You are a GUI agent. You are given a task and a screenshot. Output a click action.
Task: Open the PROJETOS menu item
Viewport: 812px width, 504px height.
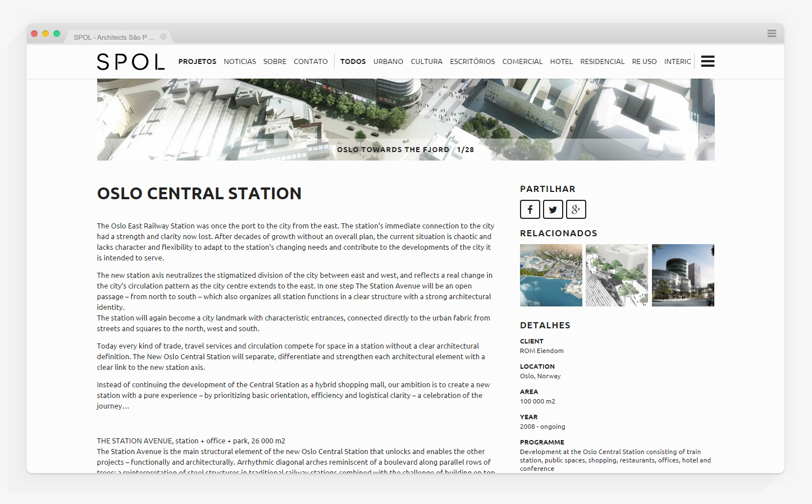[197, 62]
